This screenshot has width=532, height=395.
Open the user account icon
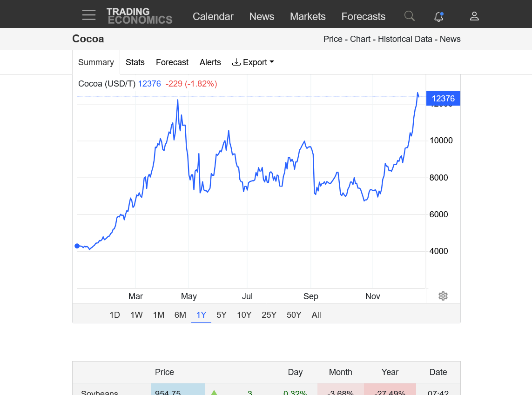coord(474,16)
